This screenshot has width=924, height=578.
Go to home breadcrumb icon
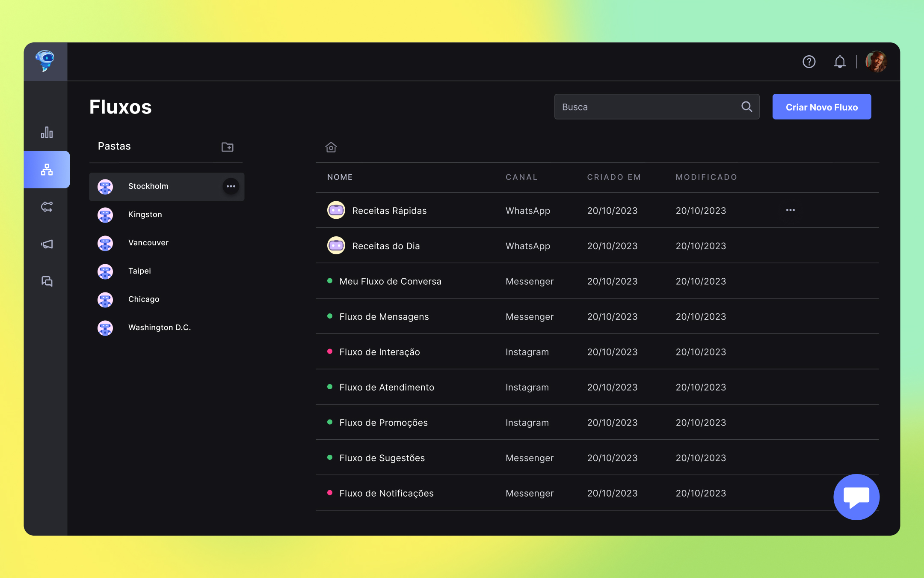coord(331,147)
